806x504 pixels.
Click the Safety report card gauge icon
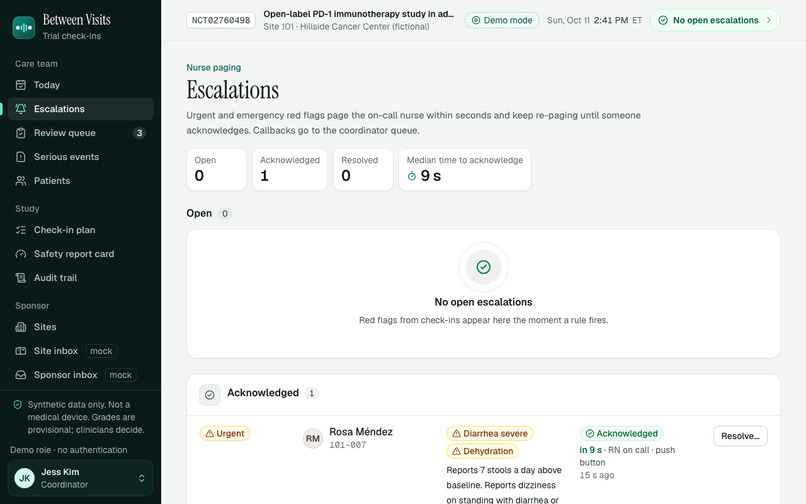coord(21,254)
